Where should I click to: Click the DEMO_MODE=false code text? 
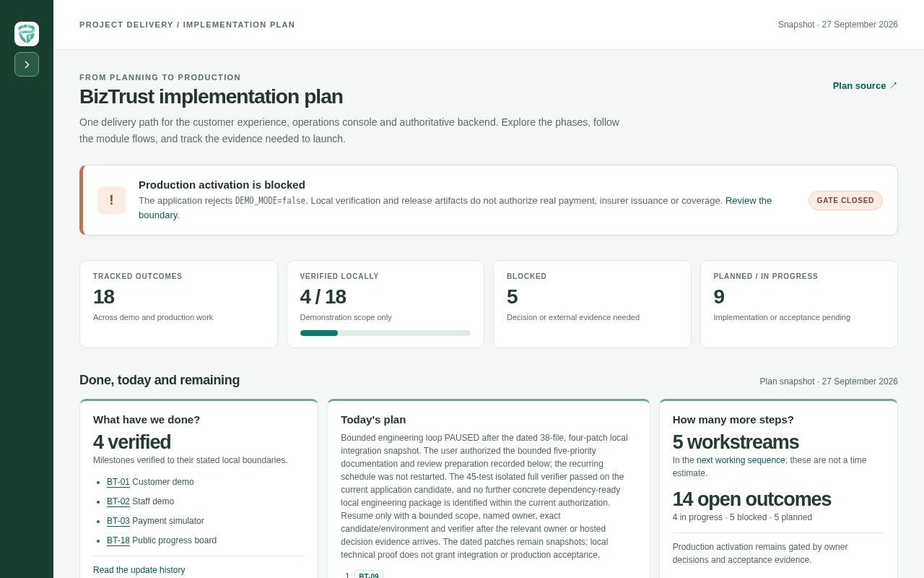tap(270, 201)
